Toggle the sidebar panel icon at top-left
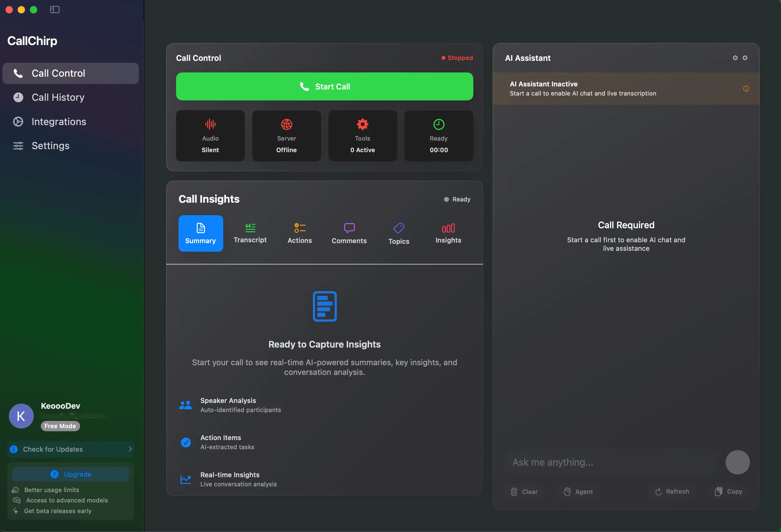The image size is (781, 532). point(54,9)
